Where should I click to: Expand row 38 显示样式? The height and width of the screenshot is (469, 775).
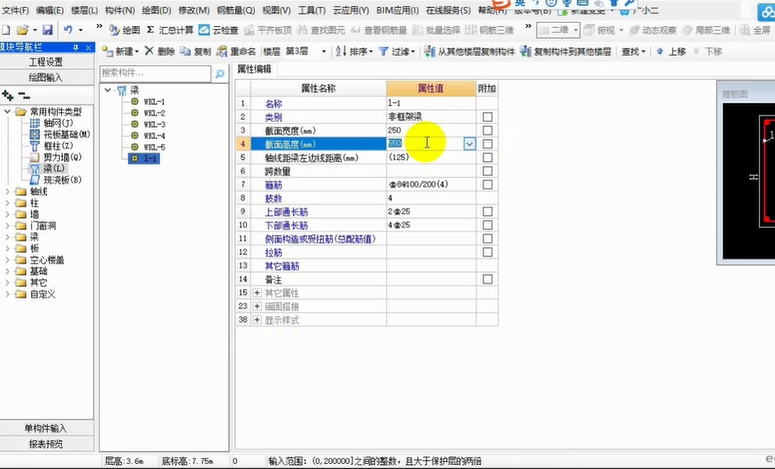point(257,320)
